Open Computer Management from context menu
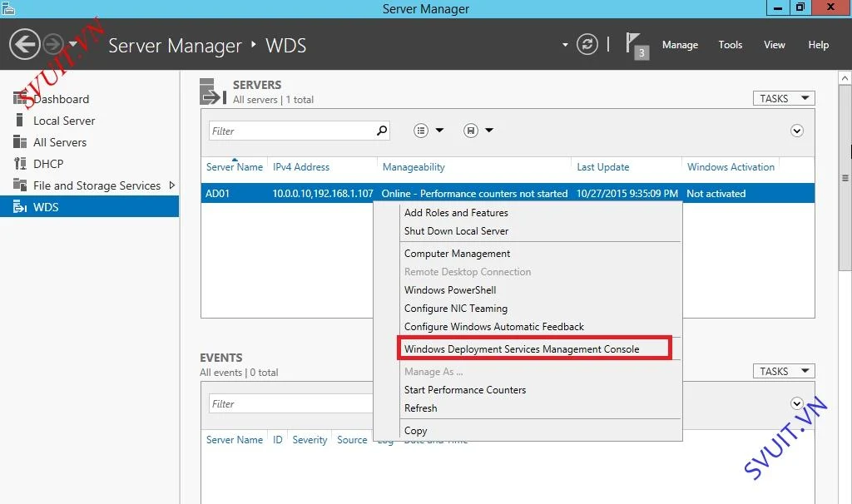The width and height of the screenshot is (852, 504). pos(457,254)
